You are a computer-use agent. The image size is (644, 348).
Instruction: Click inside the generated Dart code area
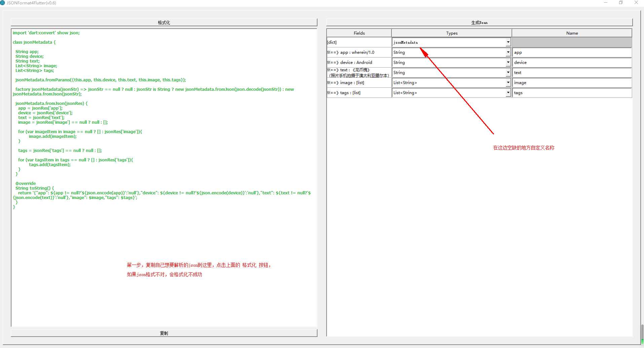164,235
